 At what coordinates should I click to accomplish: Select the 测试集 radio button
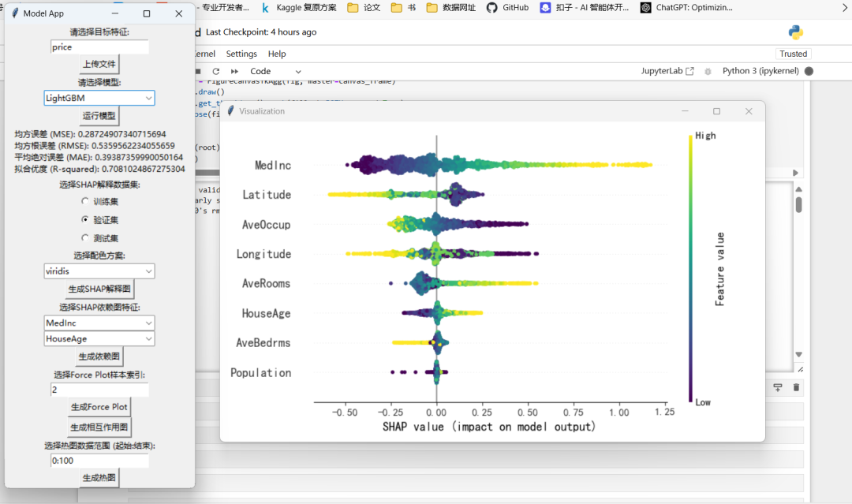pos(85,237)
